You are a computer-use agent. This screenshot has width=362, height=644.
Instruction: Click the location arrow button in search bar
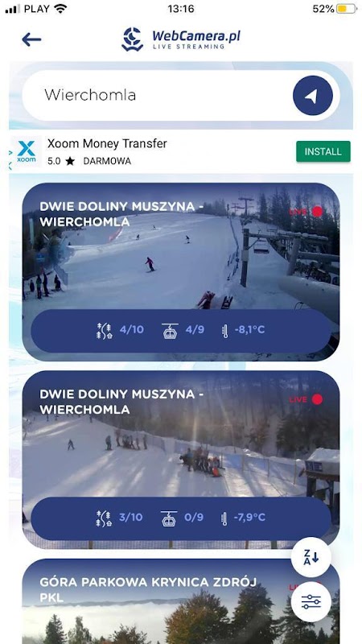pyautogui.click(x=312, y=96)
